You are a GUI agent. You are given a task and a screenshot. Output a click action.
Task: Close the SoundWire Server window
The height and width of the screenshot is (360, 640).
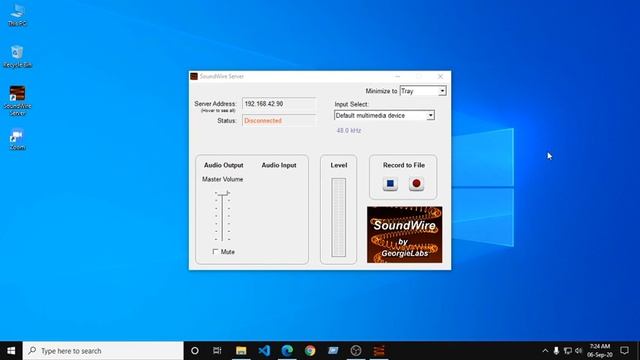pos(440,76)
